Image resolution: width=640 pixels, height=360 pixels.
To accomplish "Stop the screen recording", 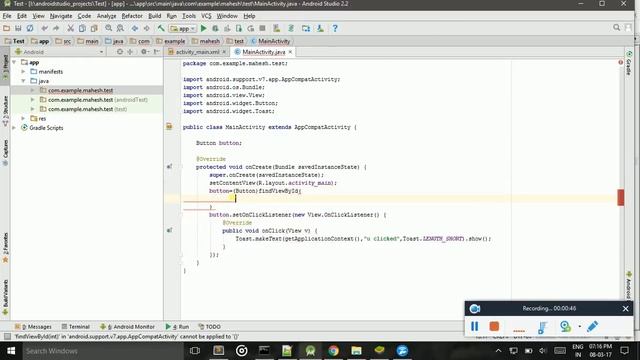I will coord(494,327).
